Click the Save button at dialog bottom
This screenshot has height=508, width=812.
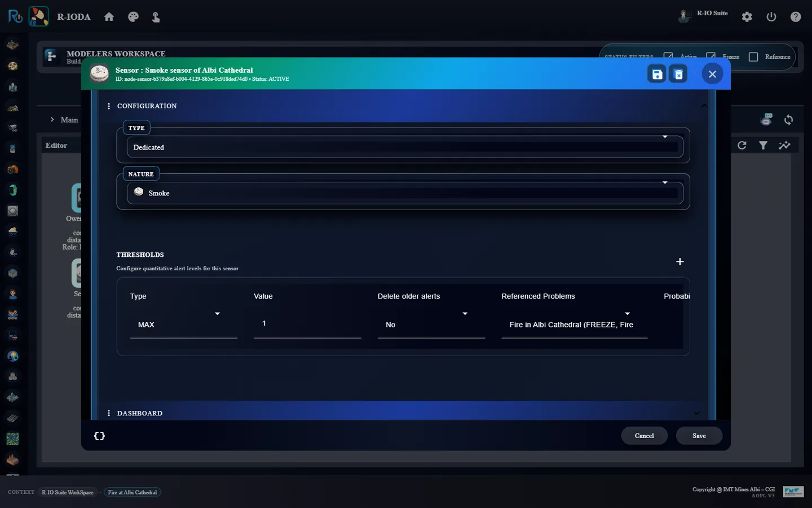tap(699, 436)
